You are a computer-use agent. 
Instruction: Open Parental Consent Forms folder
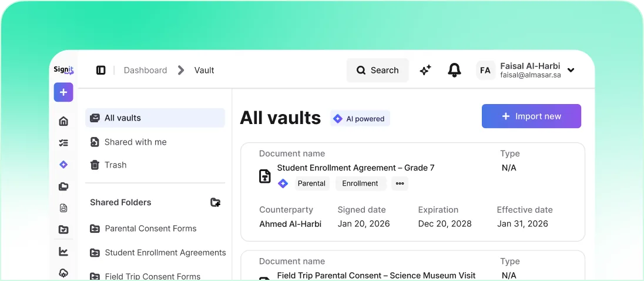[150, 229]
